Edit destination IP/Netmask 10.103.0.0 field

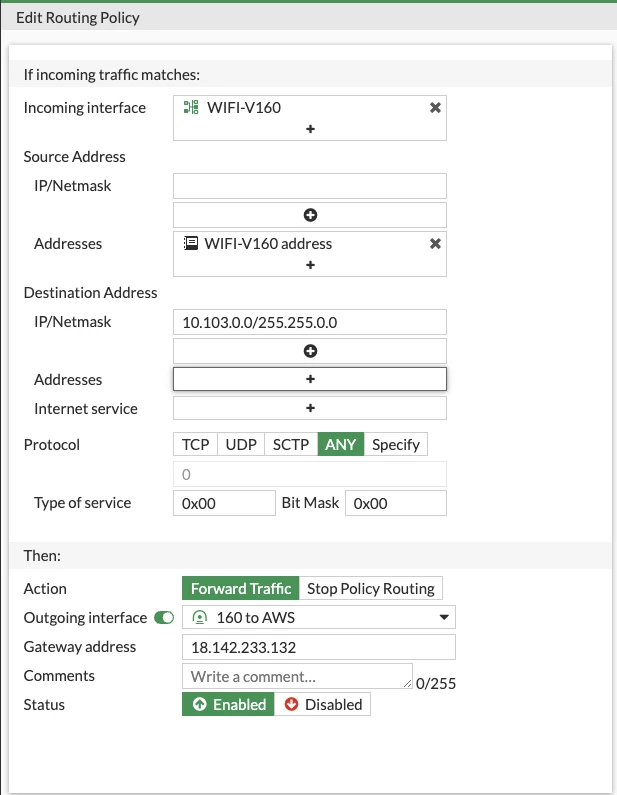(310, 322)
